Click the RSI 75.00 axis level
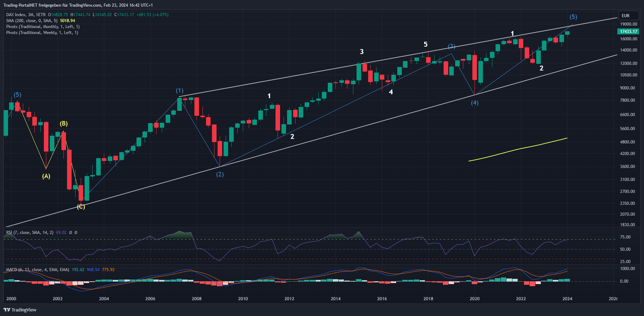The width and height of the screenshot is (644, 316). pyautogui.click(x=625, y=237)
